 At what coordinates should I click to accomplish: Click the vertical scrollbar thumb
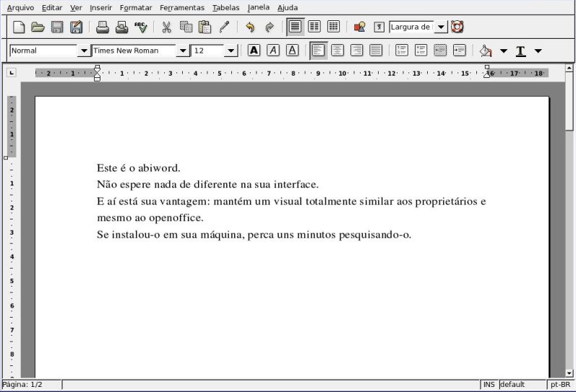coord(569,101)
